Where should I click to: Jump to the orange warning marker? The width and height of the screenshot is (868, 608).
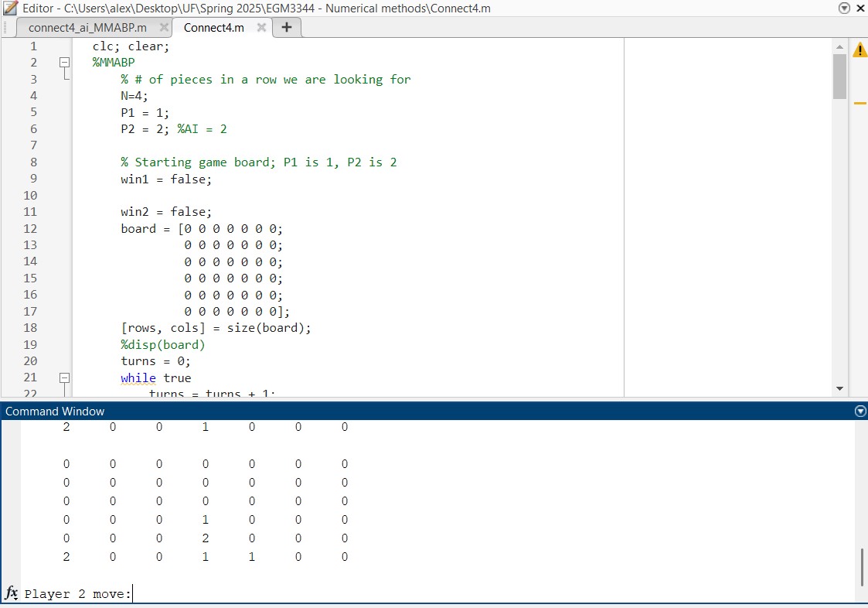pos(859,103)
